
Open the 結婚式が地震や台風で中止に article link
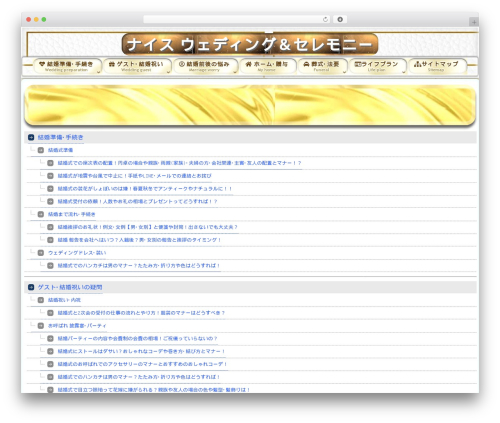[134, 176]
